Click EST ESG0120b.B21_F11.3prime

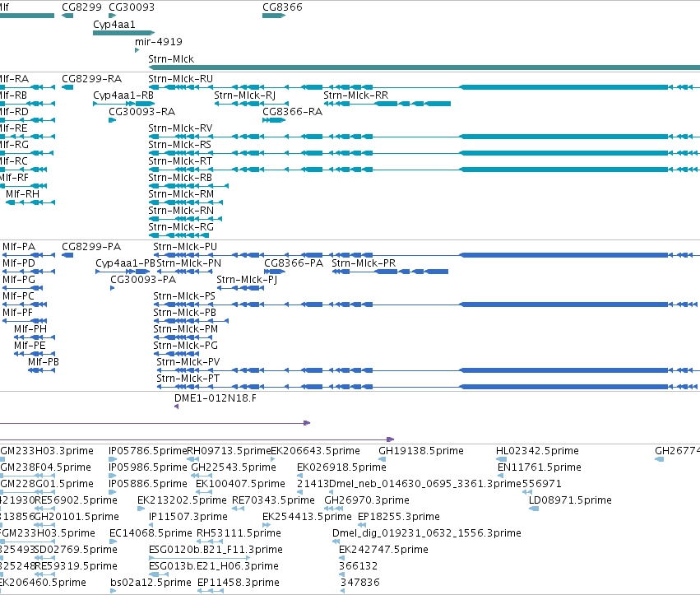[216, 550]
